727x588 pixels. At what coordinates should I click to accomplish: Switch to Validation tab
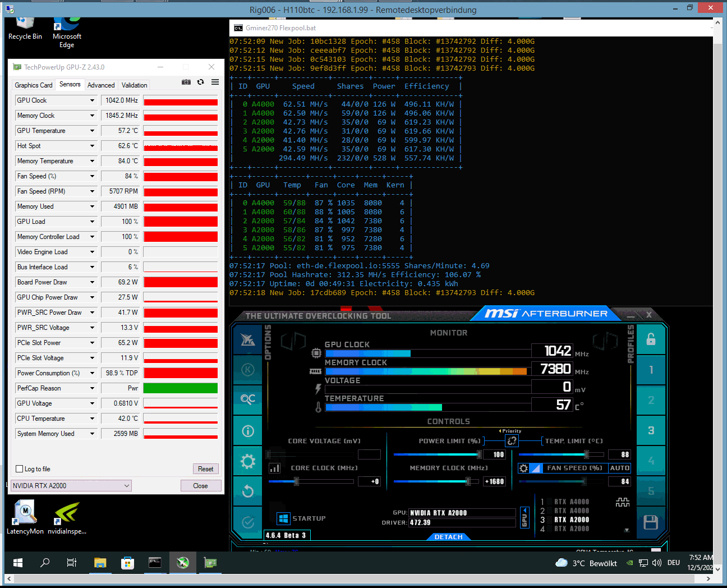(135, 85)
